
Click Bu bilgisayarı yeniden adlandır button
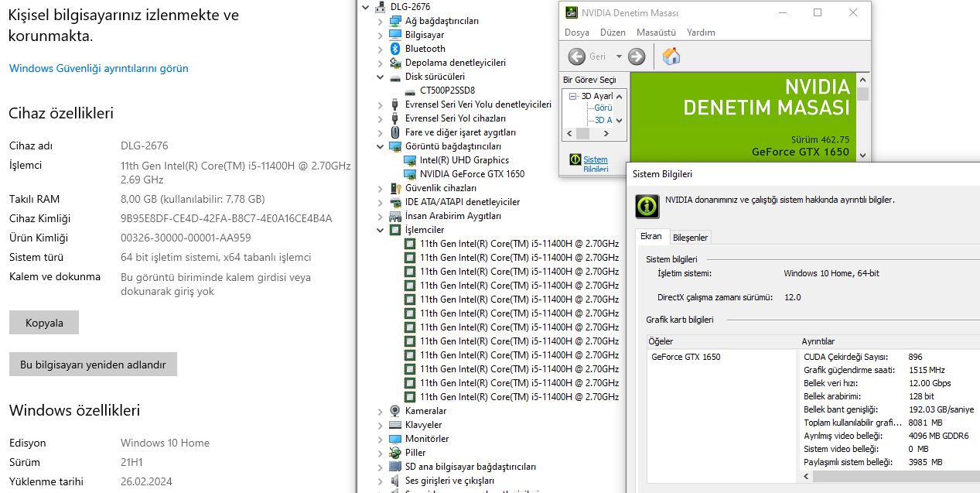pos(93,365)
